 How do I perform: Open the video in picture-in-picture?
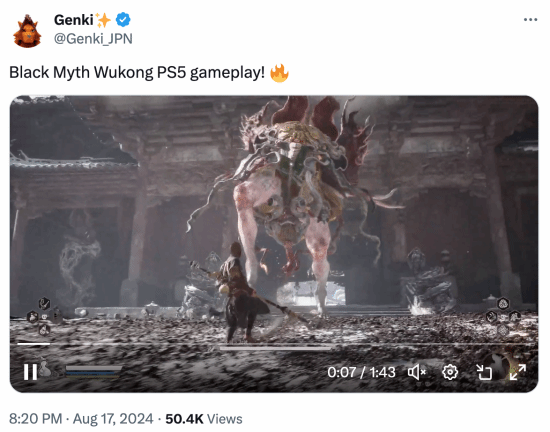tap(484, 372)
